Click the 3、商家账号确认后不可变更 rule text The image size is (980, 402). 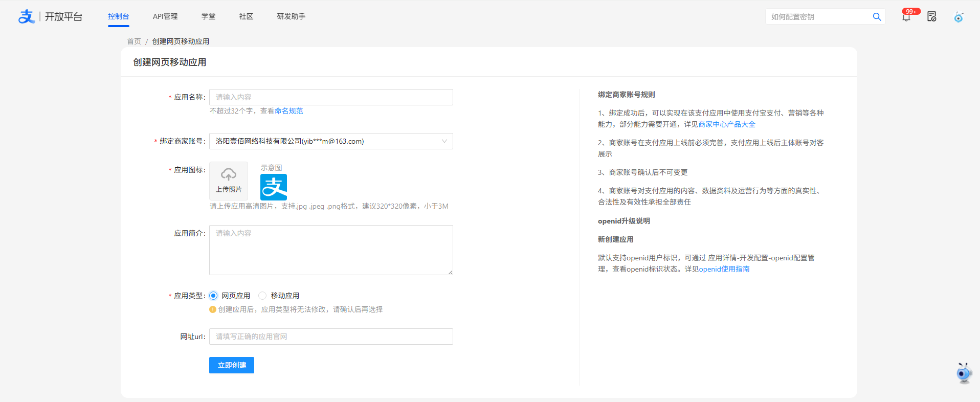pos(643,172)
